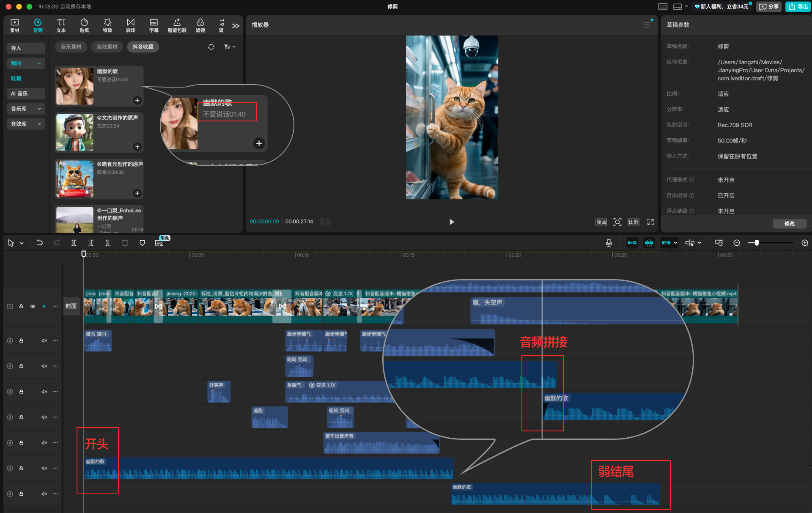Click the refresh icon in audio panel

[x=211, y=47]
